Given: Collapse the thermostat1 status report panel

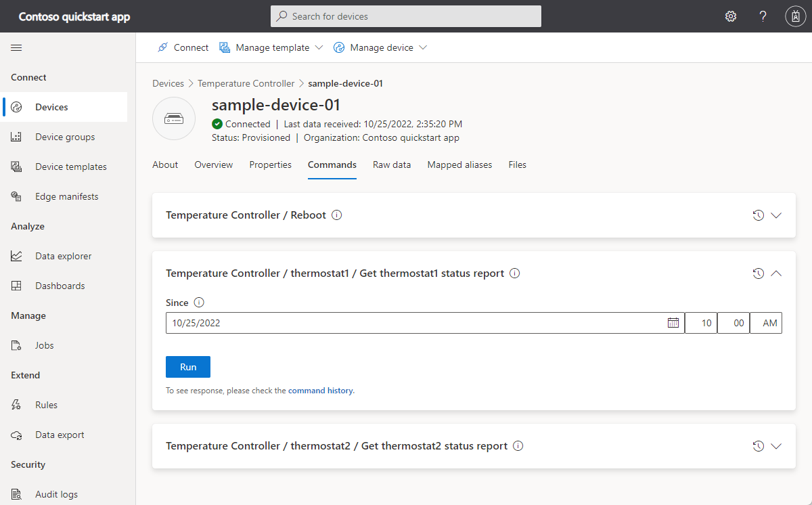Looking at the screenshot, I should pyautogui.click(x=776, y=273).
